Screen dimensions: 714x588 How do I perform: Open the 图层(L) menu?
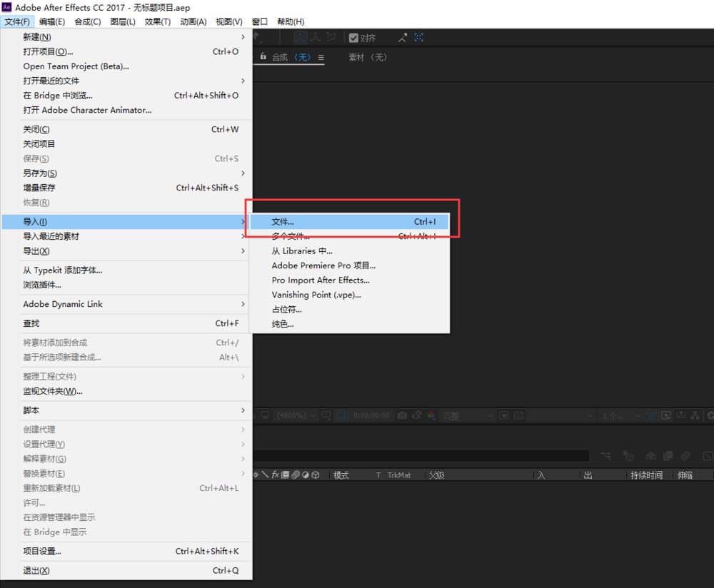(x=123, y=21)
